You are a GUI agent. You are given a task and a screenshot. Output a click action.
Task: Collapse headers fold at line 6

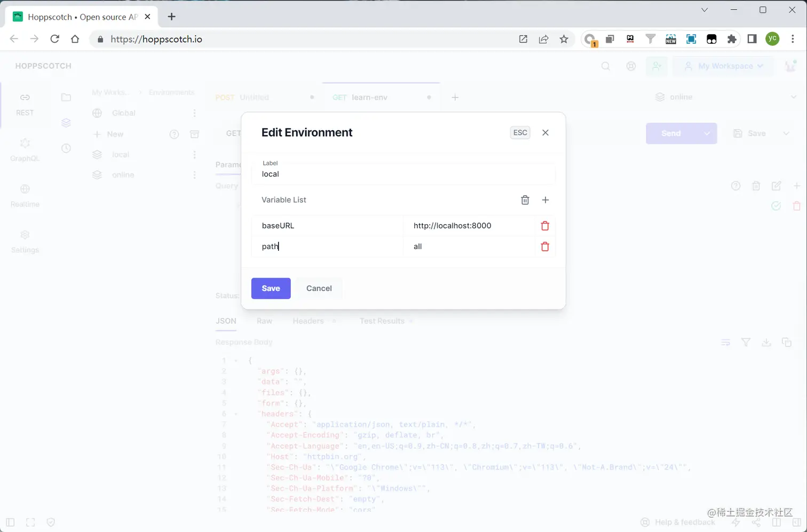[x=235, y=414]
